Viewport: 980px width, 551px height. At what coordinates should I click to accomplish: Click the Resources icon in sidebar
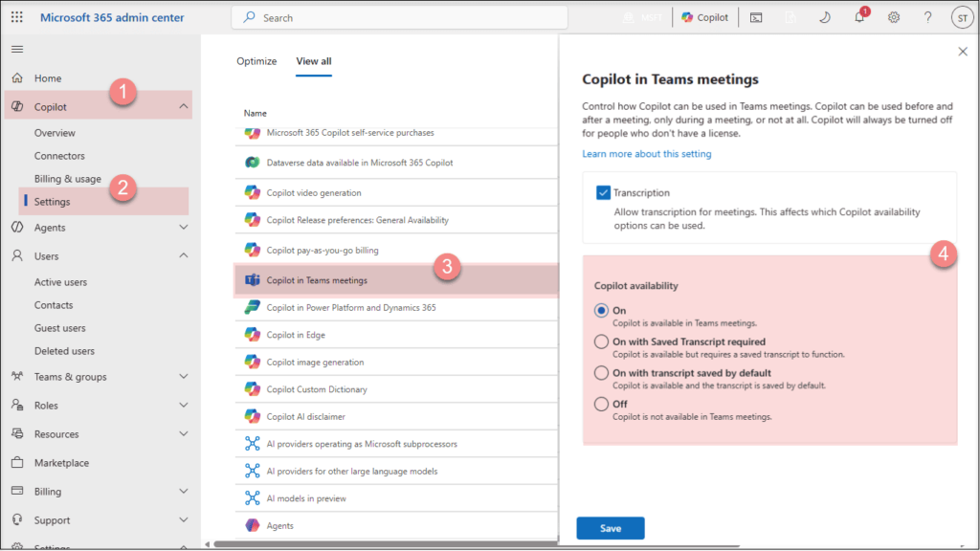tap(17, 433)
